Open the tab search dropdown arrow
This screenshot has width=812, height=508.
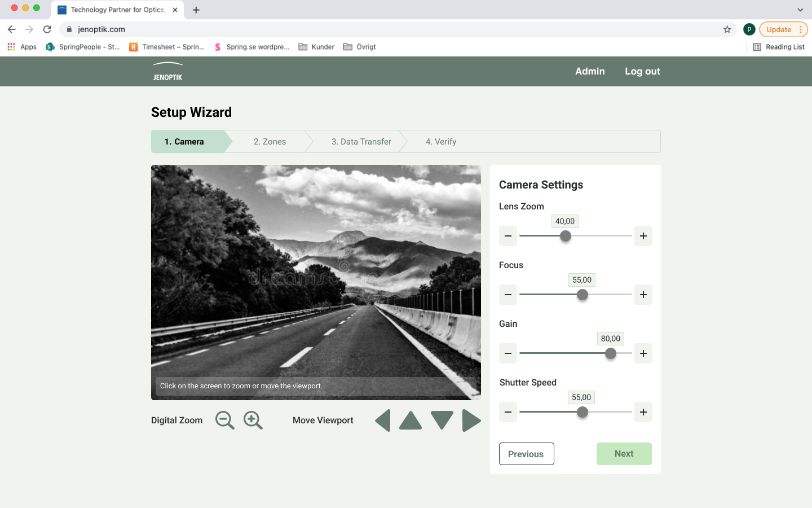pos(800,10)
